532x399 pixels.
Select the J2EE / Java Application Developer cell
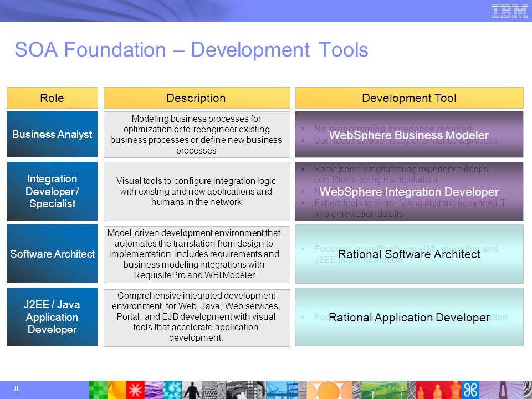pos(52,317)
